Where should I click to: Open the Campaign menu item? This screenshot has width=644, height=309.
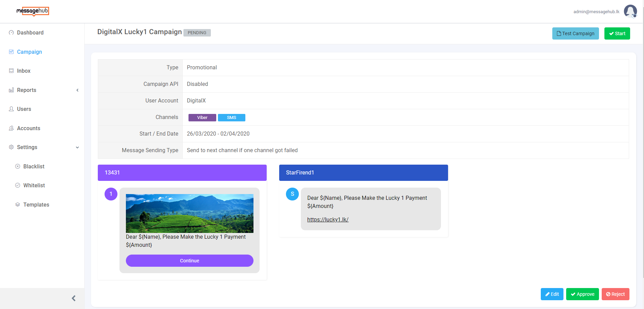[29, 52]
